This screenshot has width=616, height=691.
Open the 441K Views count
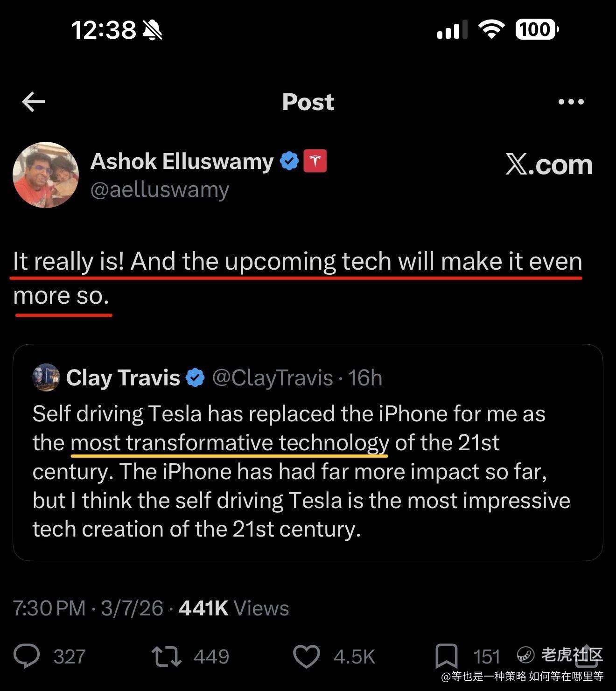233,608
